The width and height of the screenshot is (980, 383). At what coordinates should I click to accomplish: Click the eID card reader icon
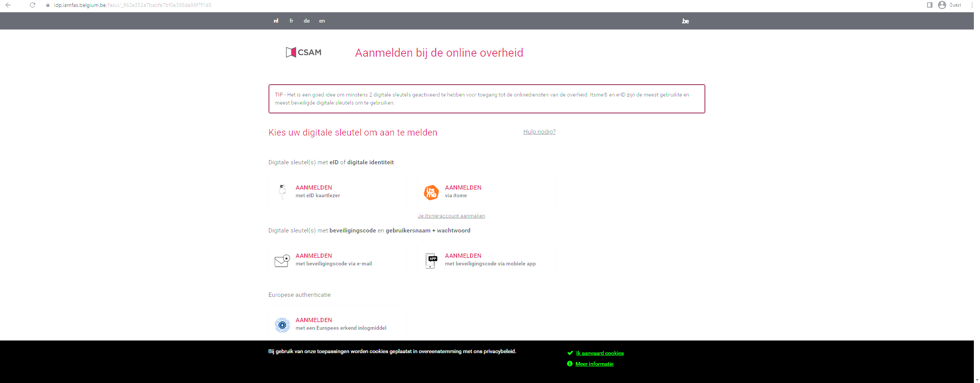282,191
